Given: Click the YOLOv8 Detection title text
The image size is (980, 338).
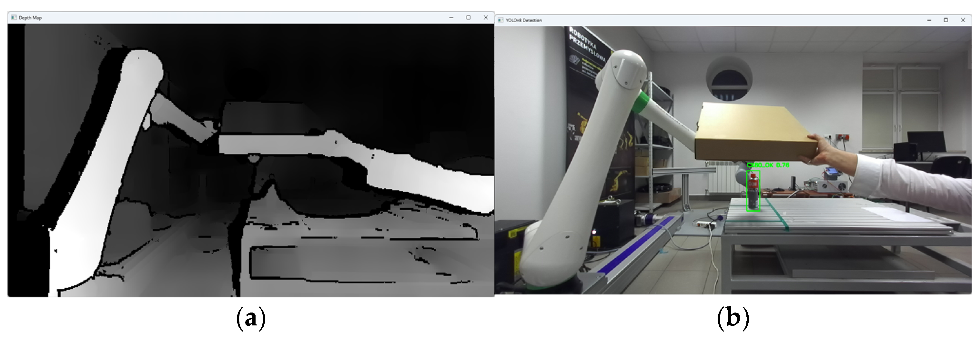Looking at the screenshot, I should click(x=523, y=21).
